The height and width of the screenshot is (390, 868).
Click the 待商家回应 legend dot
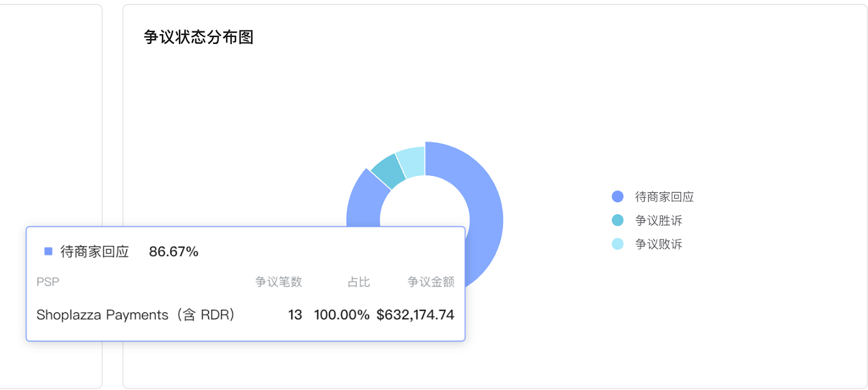click(x=617, y=196)
